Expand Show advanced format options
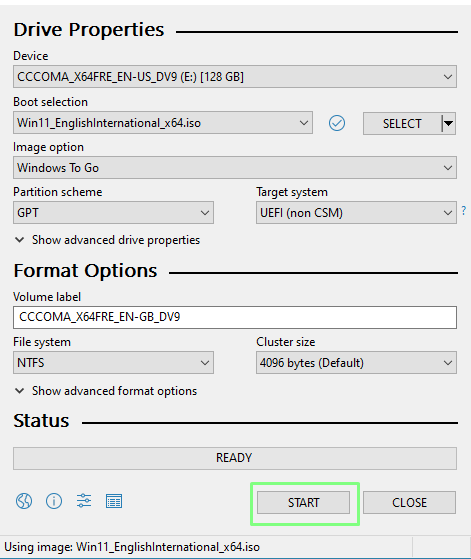The height and width of the screenshot is (559, 471). pyautogui.click(x=106, y=391)
